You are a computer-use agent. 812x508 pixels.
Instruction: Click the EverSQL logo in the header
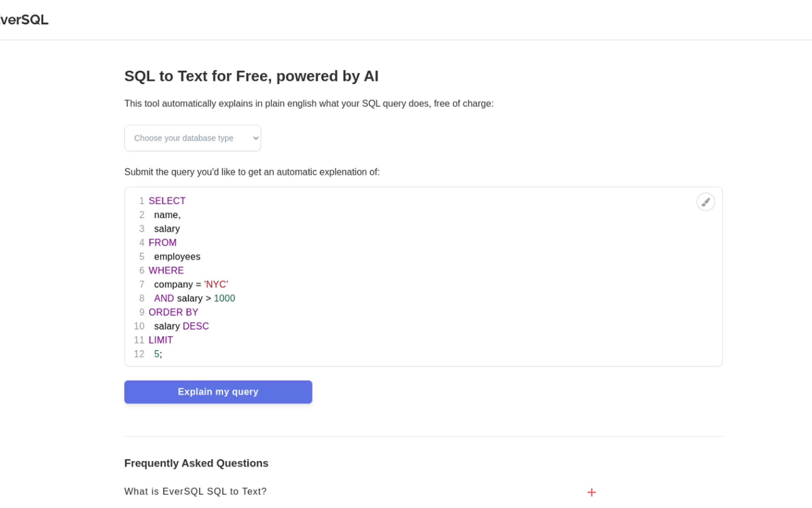pyautogui.click(x=24, y=20)
